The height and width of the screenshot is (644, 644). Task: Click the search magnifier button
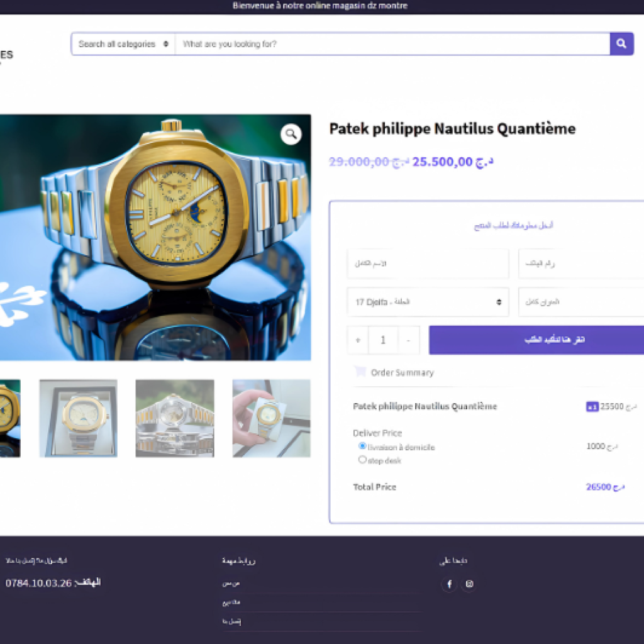621,44
